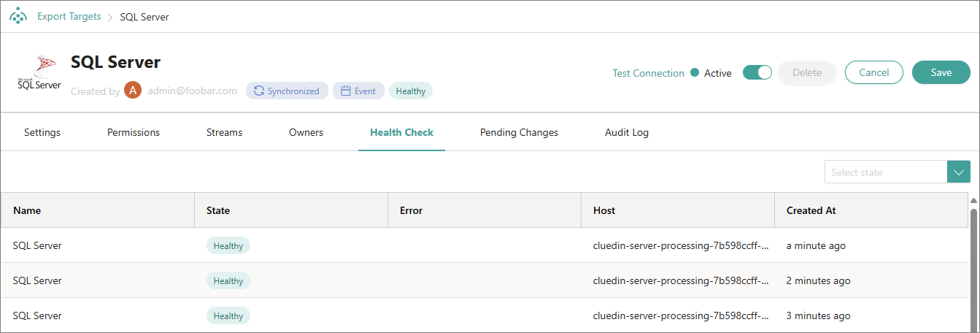
Task: Click the scrollbar up arrow
Action: pyautogui.click(x=973, y=199)
